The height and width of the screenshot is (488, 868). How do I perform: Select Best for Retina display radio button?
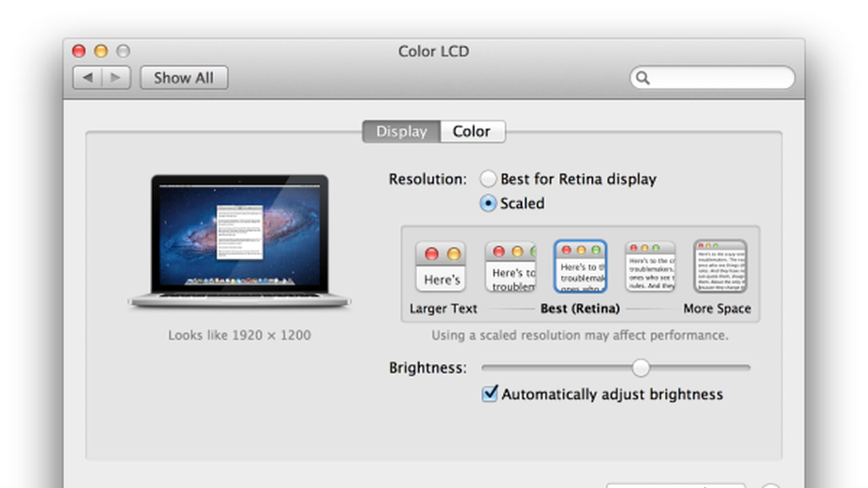coord(488,179)
